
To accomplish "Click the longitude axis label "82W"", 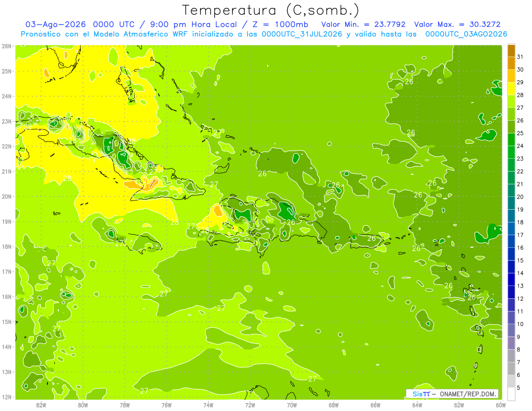I will (41, 405).
